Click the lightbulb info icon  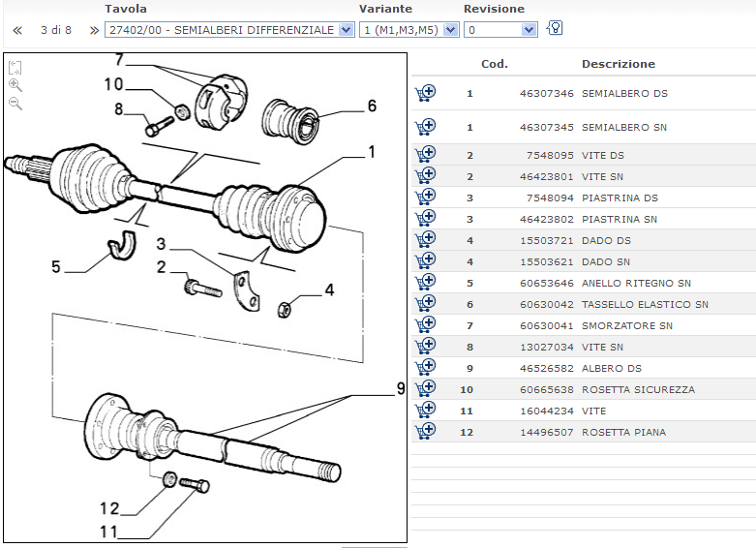[555, 28]
